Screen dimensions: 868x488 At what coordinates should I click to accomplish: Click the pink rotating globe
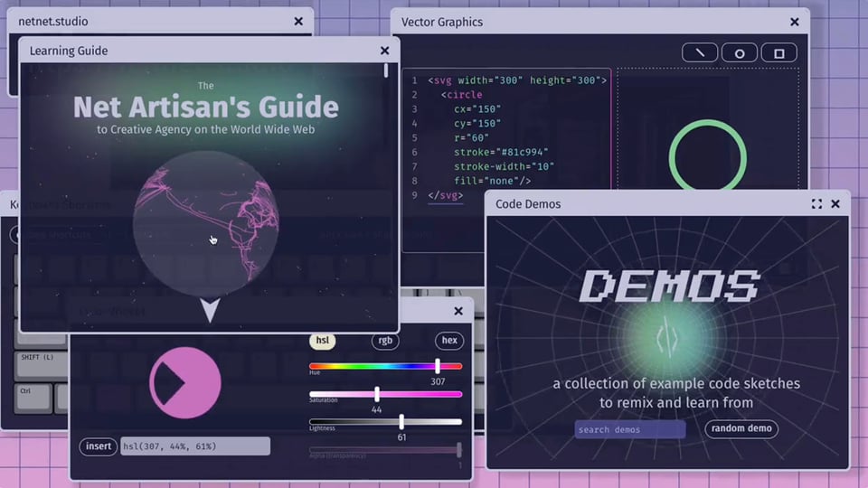pos(206,224)
